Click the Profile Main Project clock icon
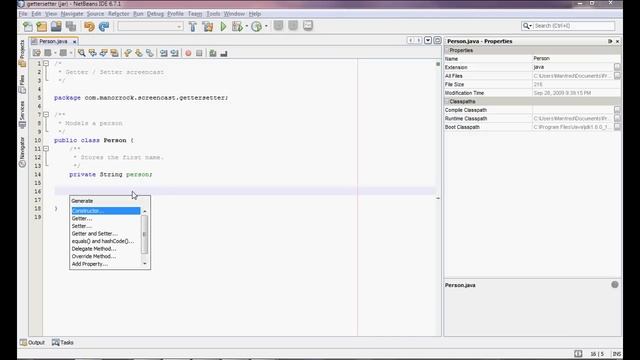Image resolution: width=640 pixels, height=360 pixels. tap(256, 27)
